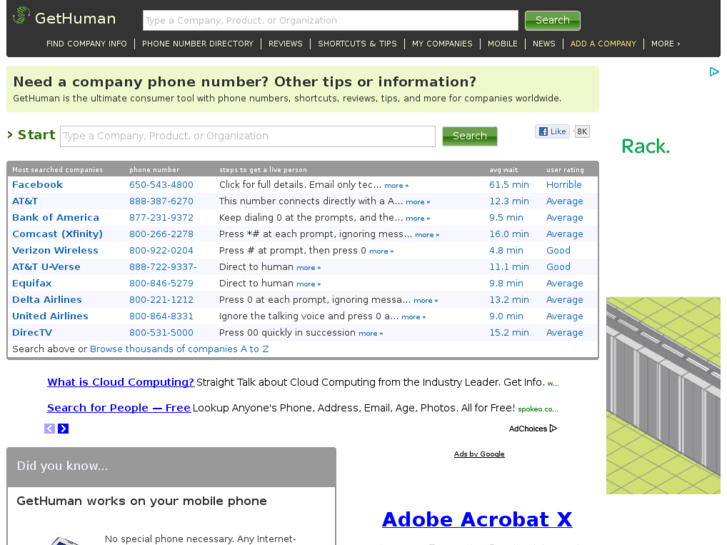Viewport: 727px width, 545px height.
Task: Go to next ad with right arrow
Action: 63,429
